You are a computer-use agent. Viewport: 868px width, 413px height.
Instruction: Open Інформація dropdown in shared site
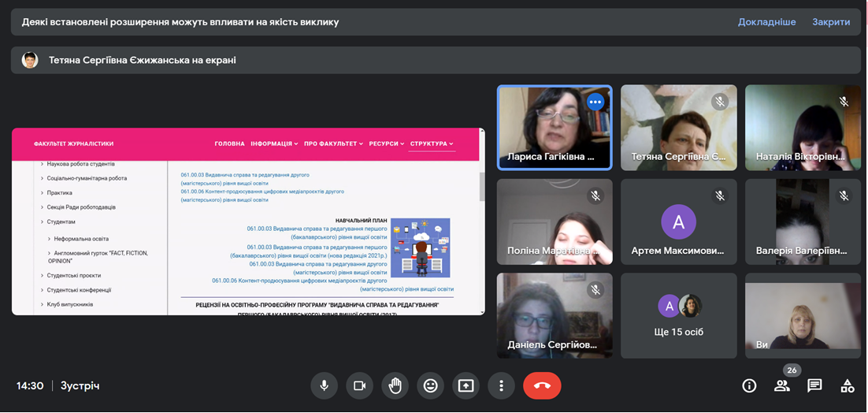275,144
